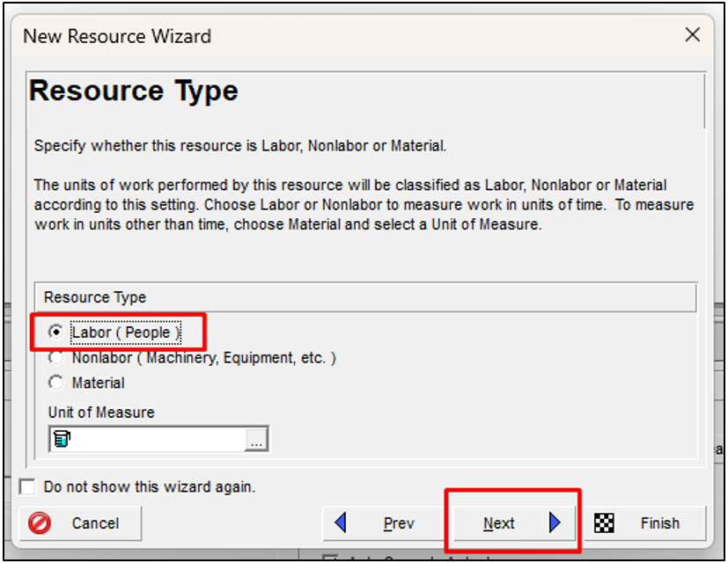Click the checkered flag Finish icon
Screen dimensions: 728x563
tap(604, 523)
